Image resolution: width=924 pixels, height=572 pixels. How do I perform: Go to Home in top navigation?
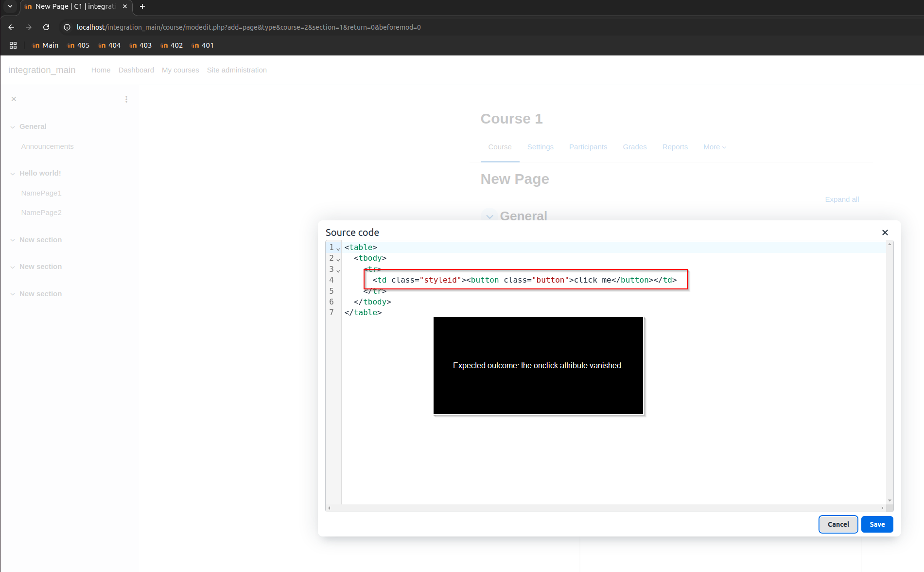coord(101,70)
